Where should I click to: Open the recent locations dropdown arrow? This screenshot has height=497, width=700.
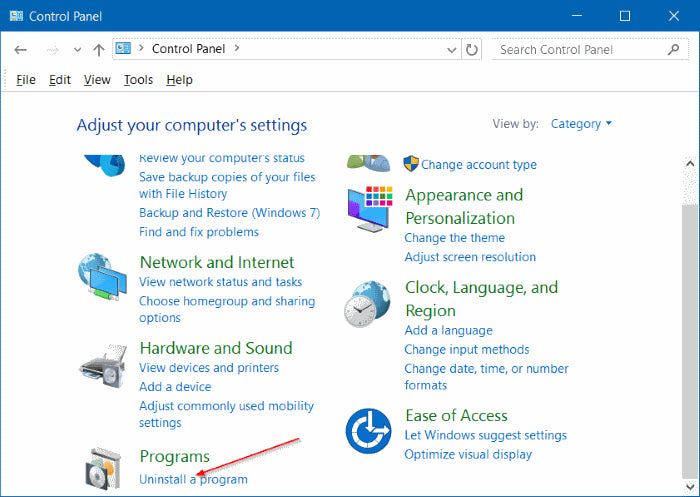(75, 49)
